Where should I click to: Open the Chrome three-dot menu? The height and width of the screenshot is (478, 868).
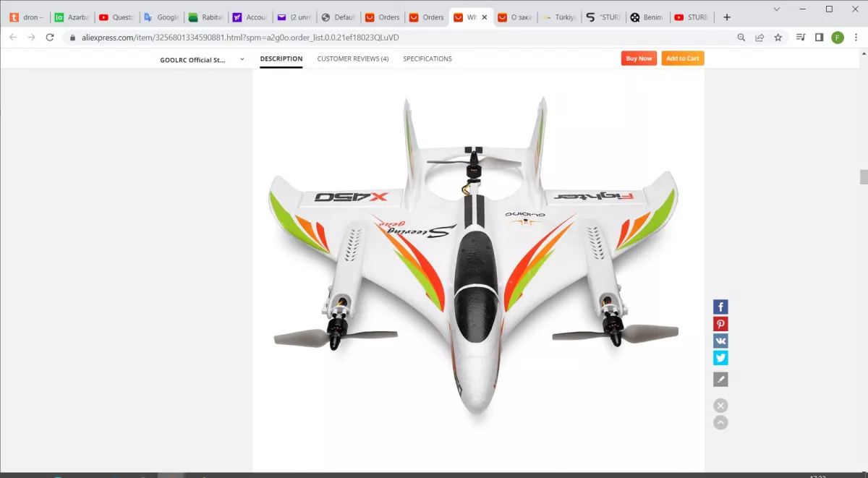point(856,38)
